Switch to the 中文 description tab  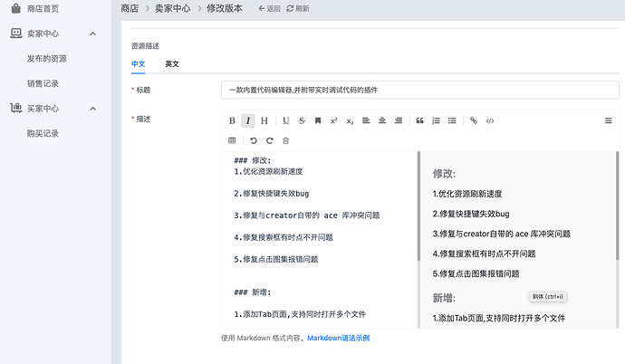pos(139,64)
